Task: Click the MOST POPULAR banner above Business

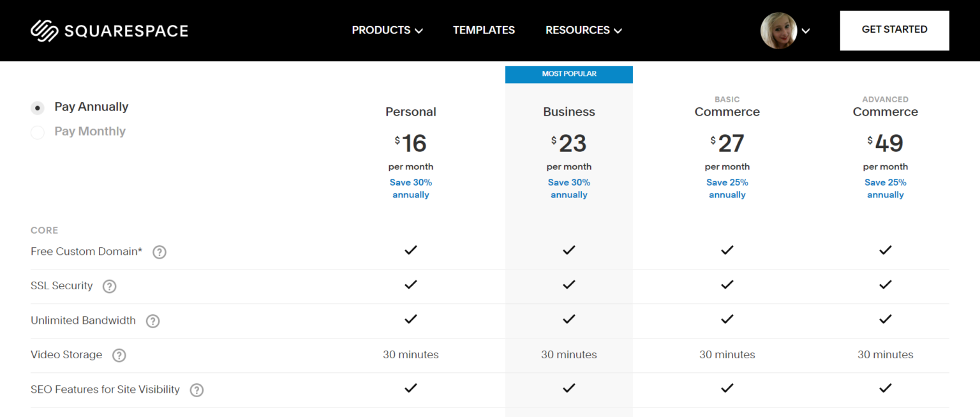Action: pyautogui.click(x=568, y=74)
